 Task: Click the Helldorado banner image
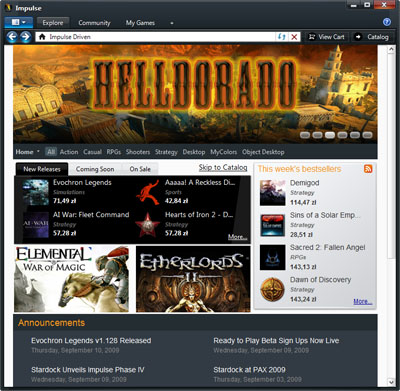click(195, 94)
